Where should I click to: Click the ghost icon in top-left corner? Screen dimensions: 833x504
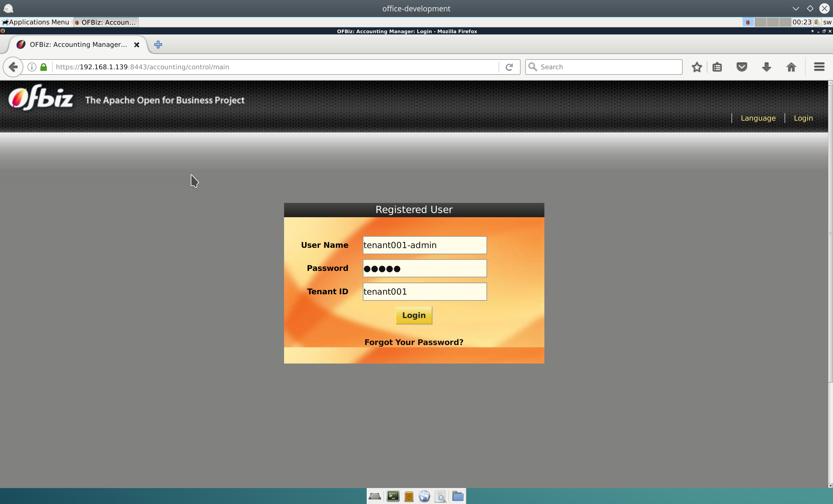8,8
